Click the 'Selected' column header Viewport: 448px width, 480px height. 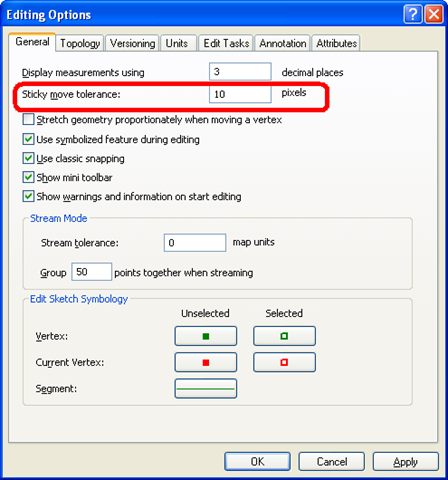(x=284, y=313)
